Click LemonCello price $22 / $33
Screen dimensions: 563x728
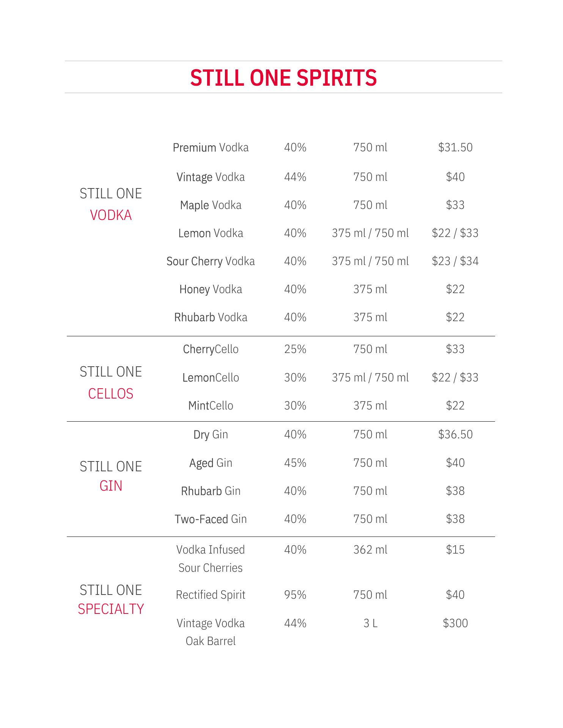click(455, 378)
